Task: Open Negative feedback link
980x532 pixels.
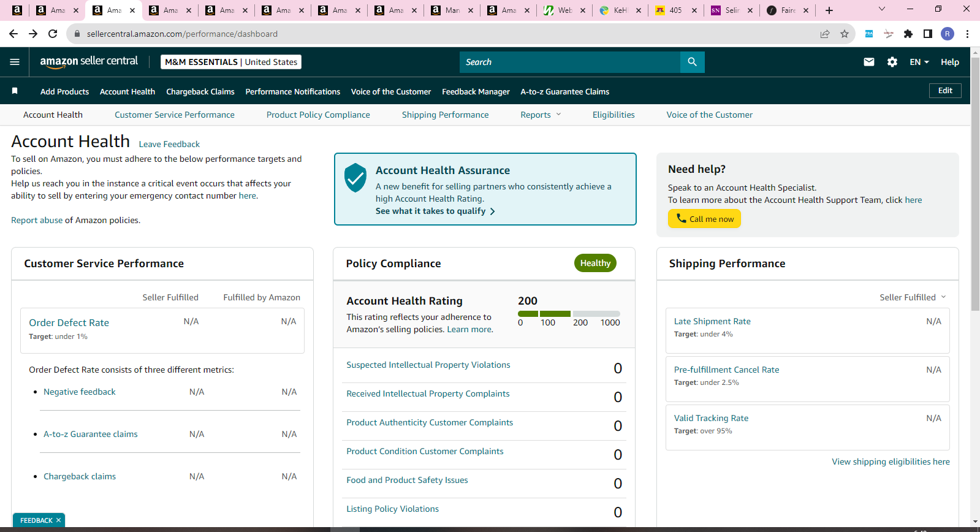Action: point(80,392)
